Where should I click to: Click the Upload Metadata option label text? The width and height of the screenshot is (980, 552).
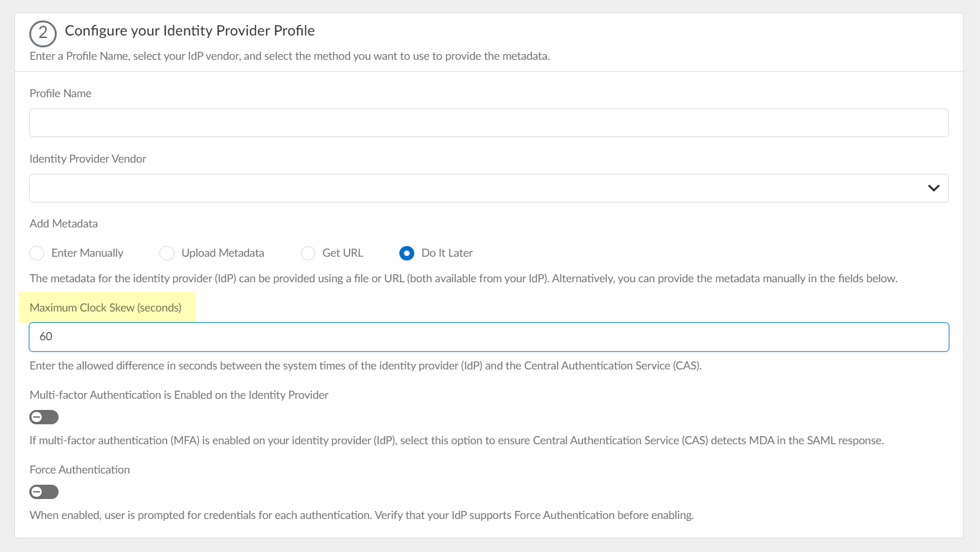click(222, 253)
